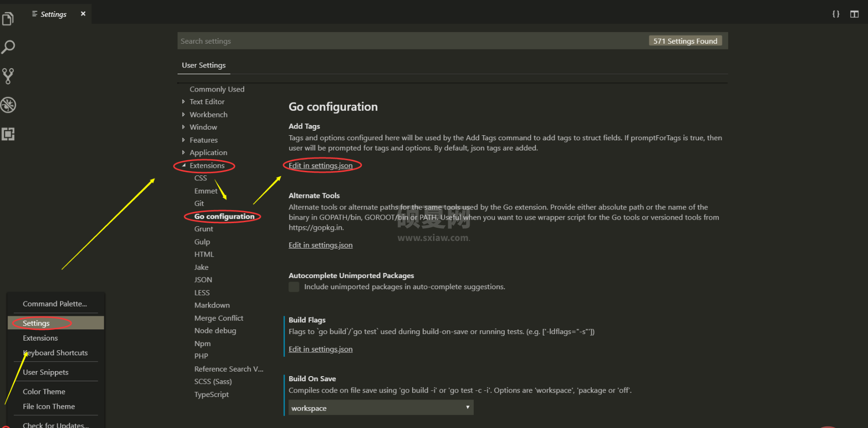Open the Source Control view icon
This screenshot has width=868, height=428.
click(8, 76)
